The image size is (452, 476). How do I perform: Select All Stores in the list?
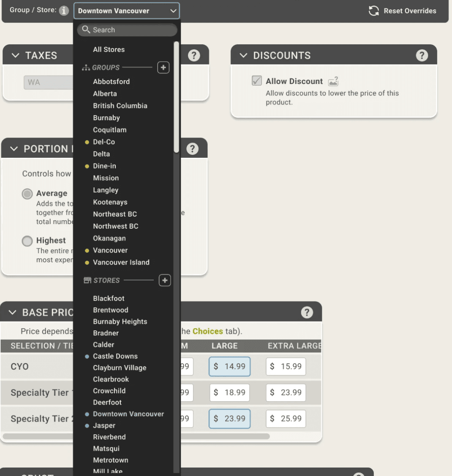tap(109, 49)
